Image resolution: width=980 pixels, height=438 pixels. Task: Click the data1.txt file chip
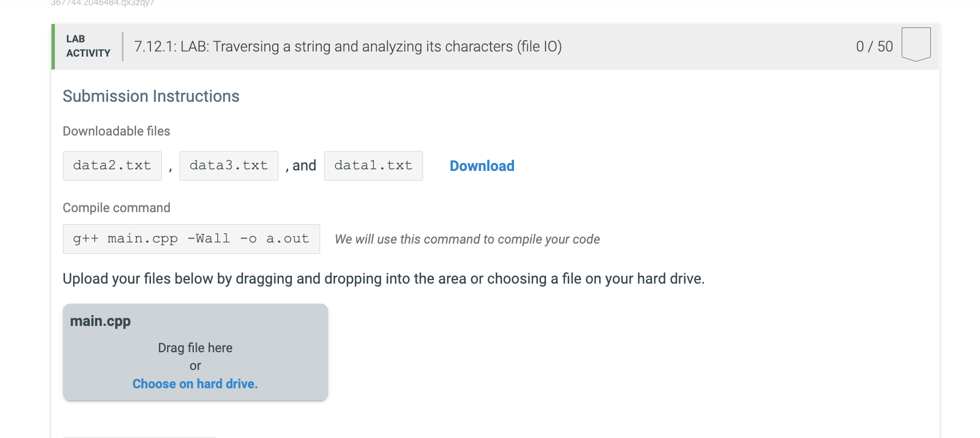point(373,166)
